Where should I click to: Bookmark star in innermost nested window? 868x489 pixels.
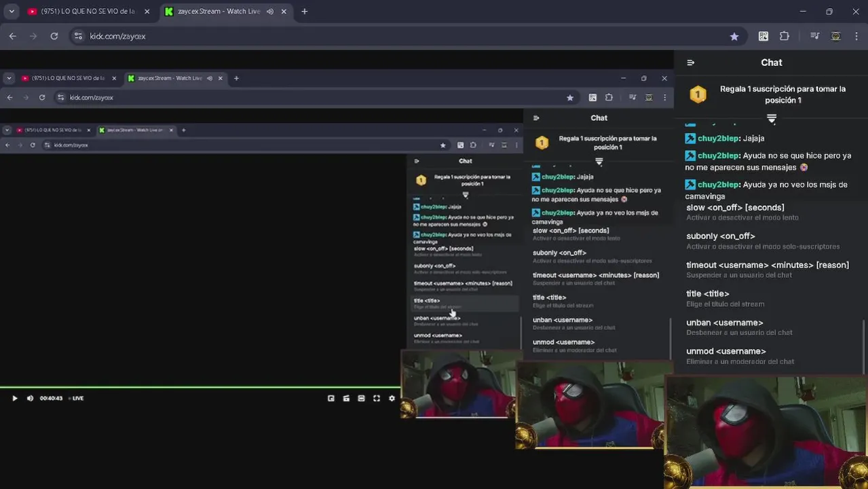[443, 145]
